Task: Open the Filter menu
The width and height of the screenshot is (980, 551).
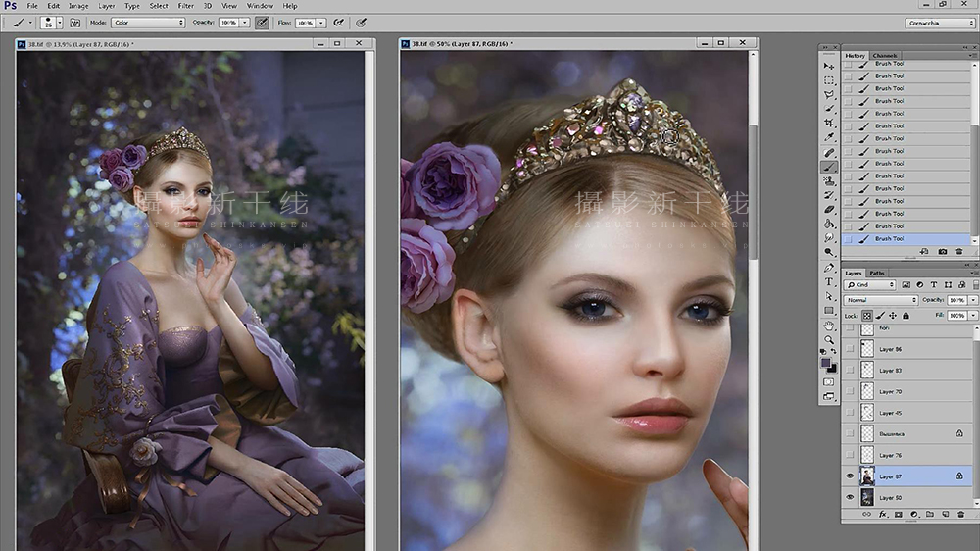Action: 185,6
